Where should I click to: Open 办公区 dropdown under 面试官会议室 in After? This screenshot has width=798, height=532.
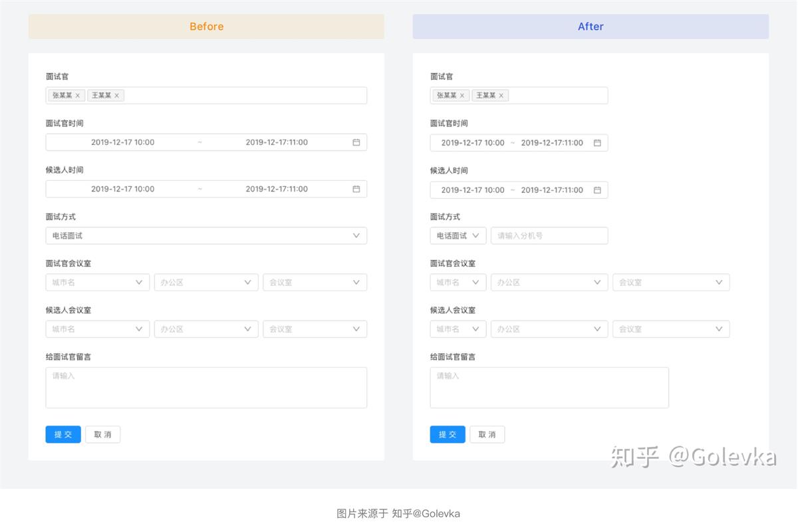[549, 282]
